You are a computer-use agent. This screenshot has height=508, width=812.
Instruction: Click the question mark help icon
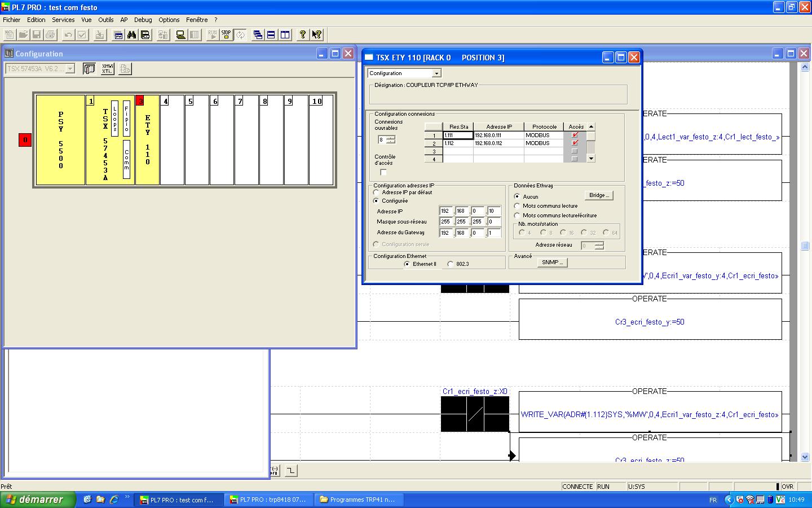click(x=303, y=35)
